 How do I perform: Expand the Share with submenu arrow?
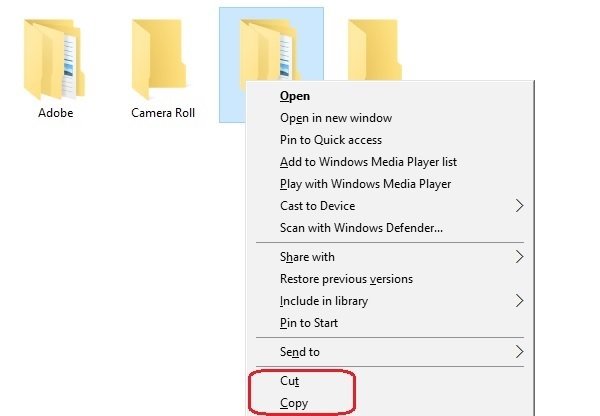coord(519,257)
